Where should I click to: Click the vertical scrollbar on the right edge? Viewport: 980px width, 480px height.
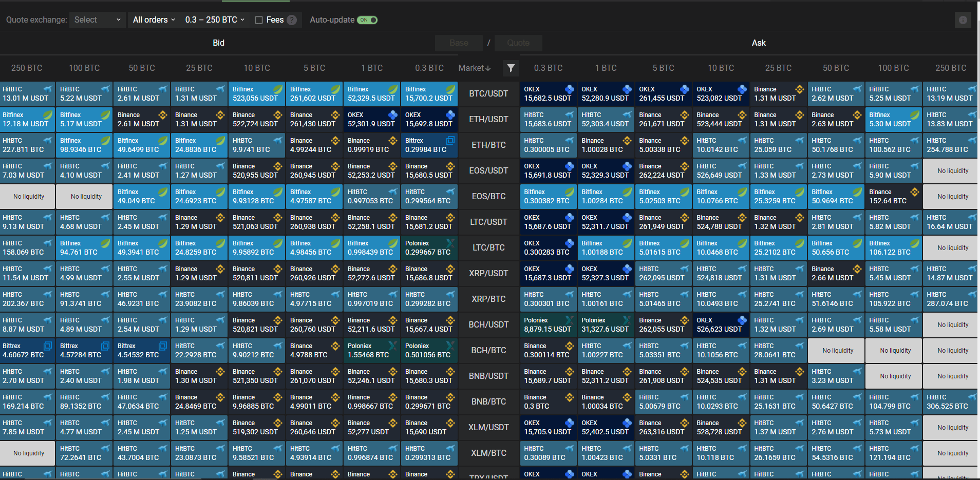tap(978, 205)
